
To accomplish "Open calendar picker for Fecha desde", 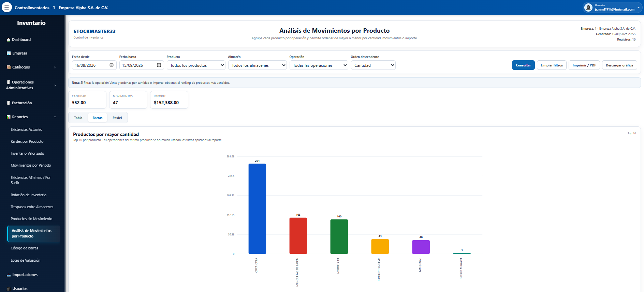I will click(x=112, y=65).
